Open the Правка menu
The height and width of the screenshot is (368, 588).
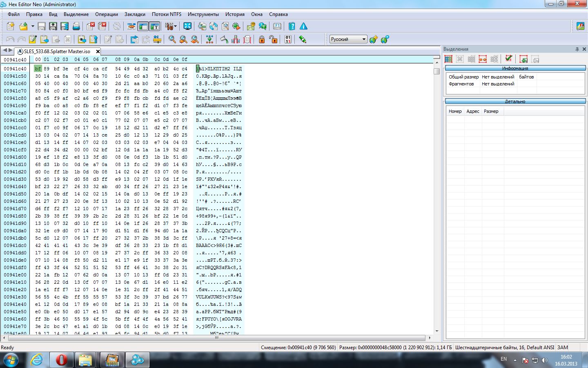point(34,14)
